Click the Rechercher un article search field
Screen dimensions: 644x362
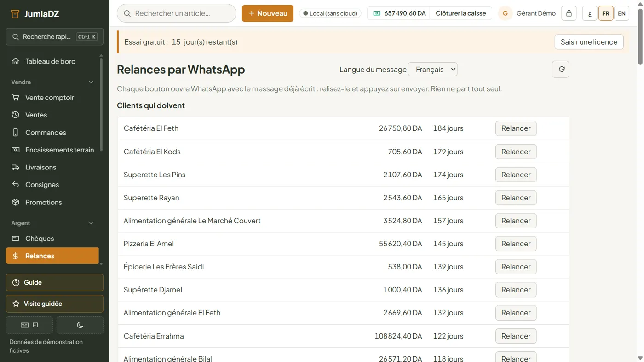(x=177, y=13)
